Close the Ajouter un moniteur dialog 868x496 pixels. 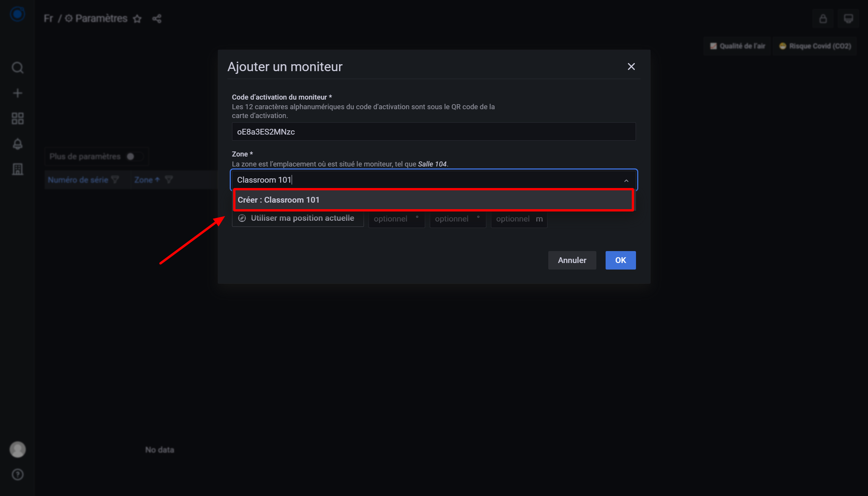click(x=631, y=67)
